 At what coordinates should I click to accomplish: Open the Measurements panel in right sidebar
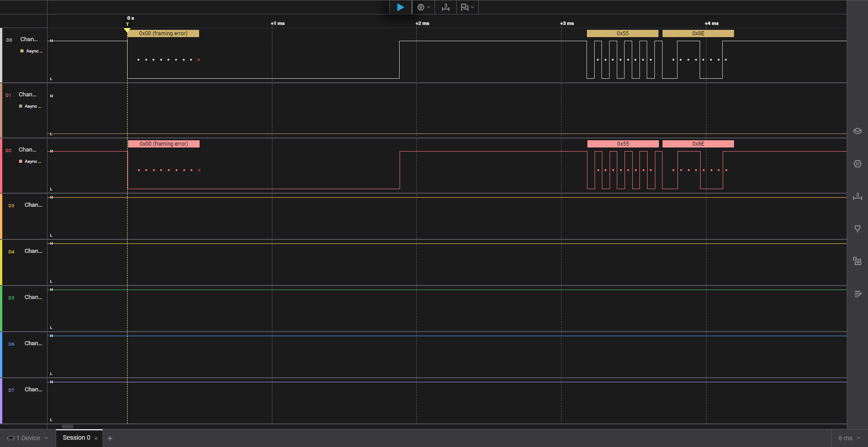point(857,196)
